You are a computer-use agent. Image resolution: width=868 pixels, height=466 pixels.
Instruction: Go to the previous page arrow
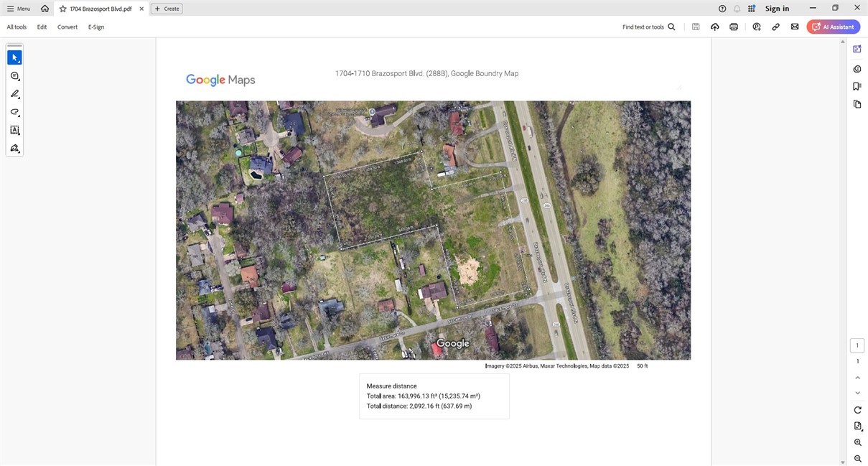pyautogui.click(x=857, y=378)
